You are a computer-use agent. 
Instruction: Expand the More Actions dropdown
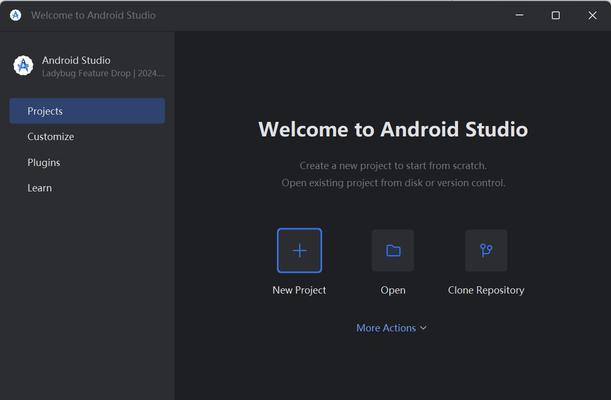[391, 328]
